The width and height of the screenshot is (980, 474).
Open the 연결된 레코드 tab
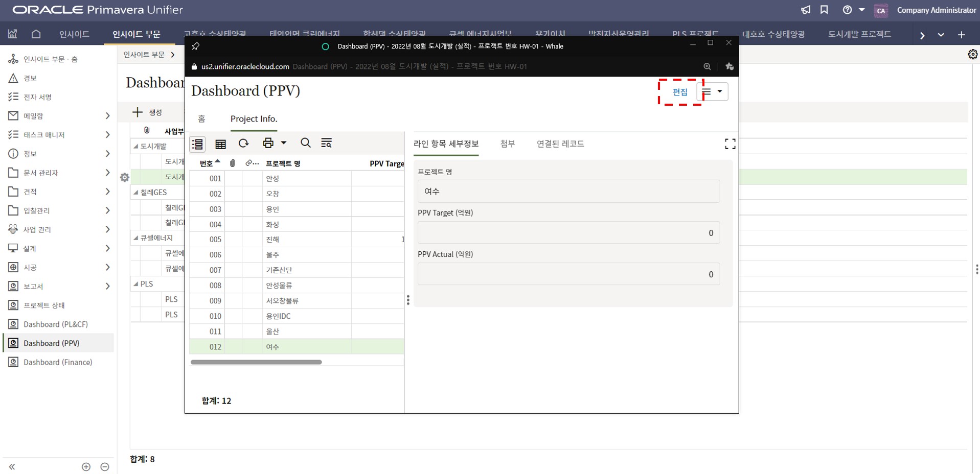(560, 144)
